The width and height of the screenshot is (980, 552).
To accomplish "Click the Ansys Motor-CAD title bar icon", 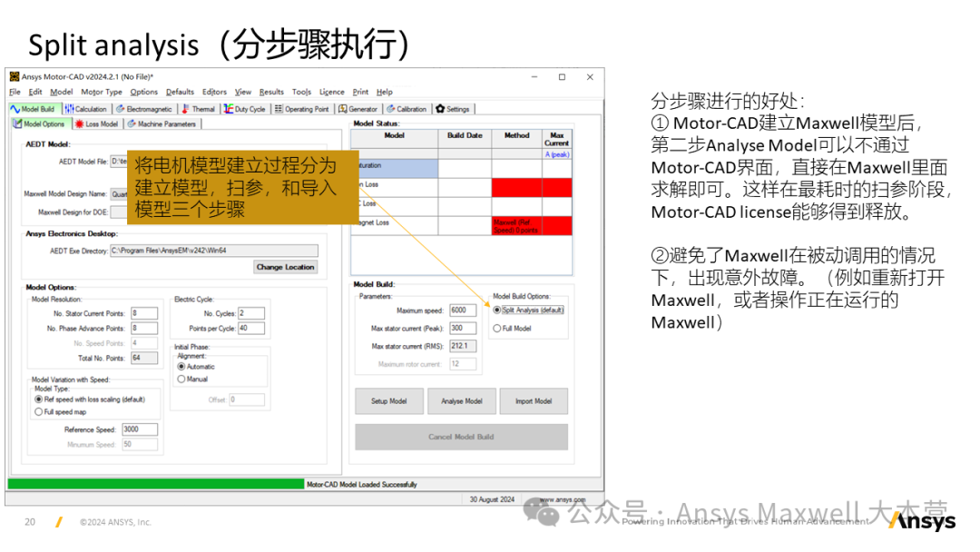I will click(15, 77).
